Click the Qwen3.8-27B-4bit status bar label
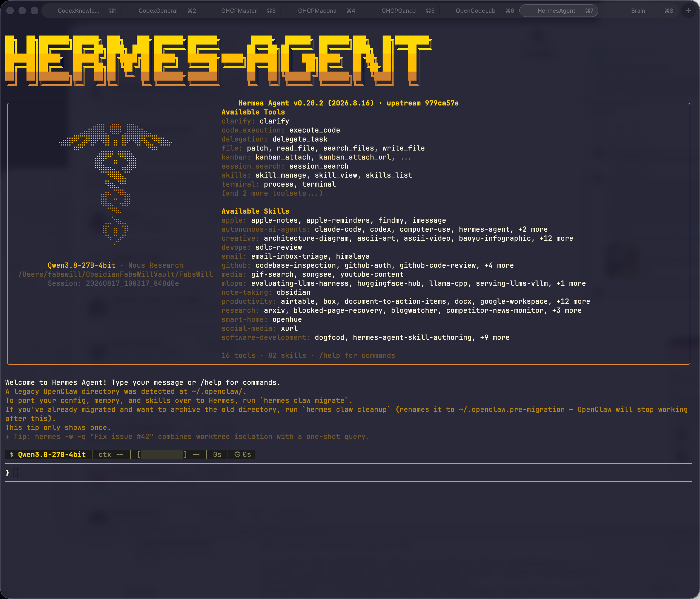 pyautogui.click(x=52, y=455)
